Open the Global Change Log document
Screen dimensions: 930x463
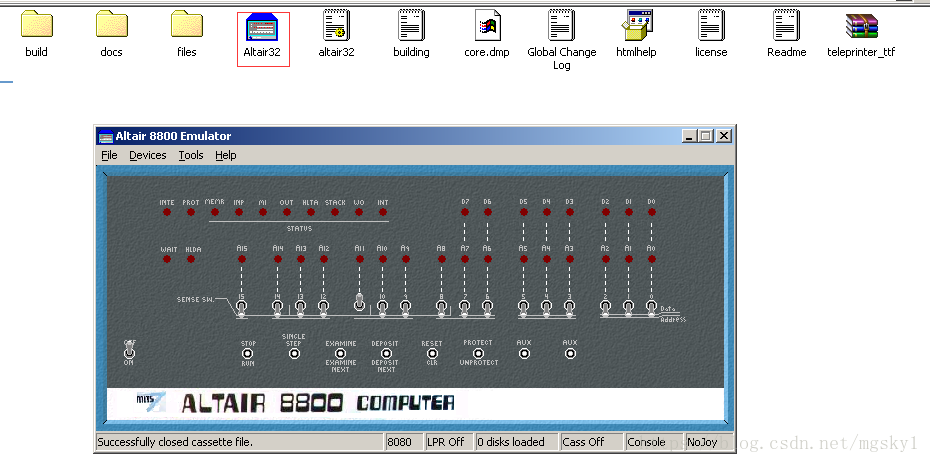click(561, 27)
